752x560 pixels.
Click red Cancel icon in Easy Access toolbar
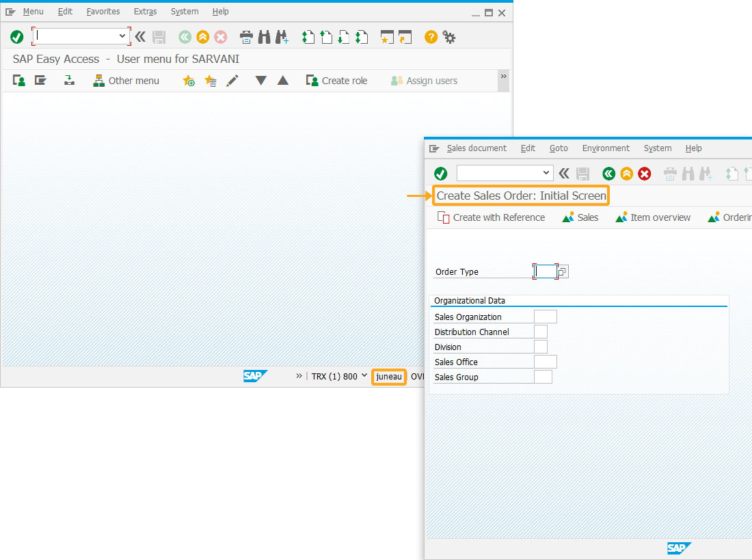coord(221,37)
